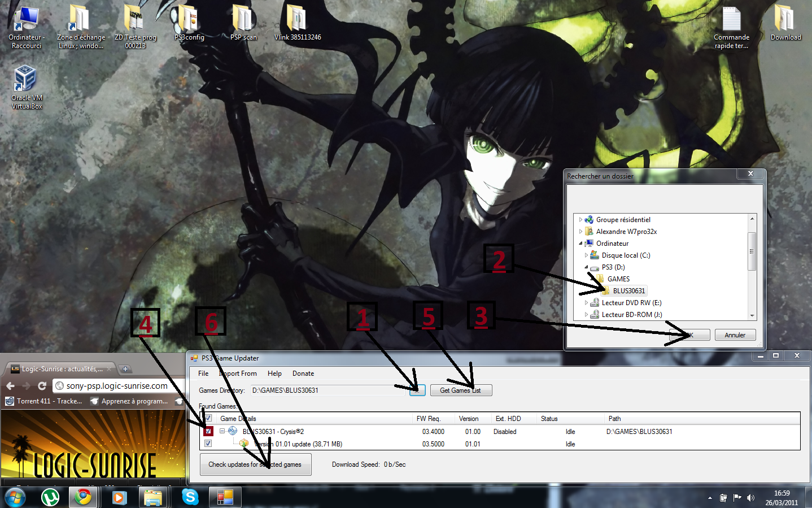Screen dimensions: 812x508
Task: Select the BLUS30631 folder in the tree
Action: (628, 291)
